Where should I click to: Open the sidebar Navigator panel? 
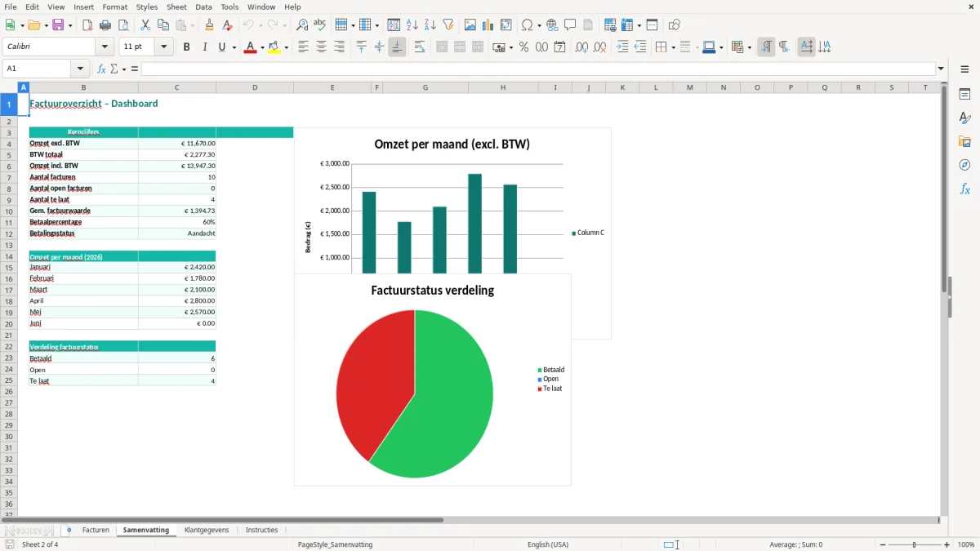point(965,165)
